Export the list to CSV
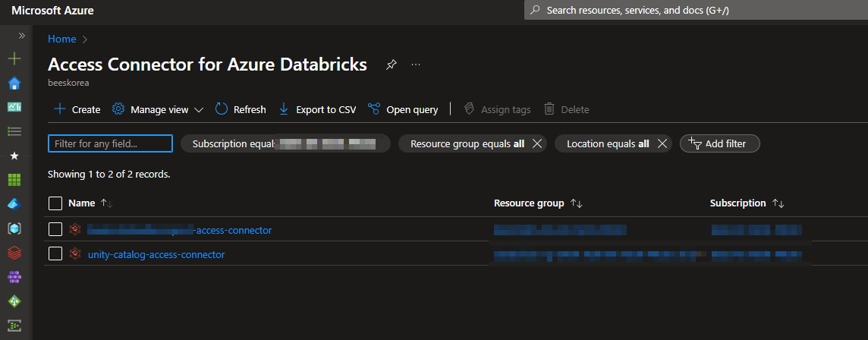 317,109
